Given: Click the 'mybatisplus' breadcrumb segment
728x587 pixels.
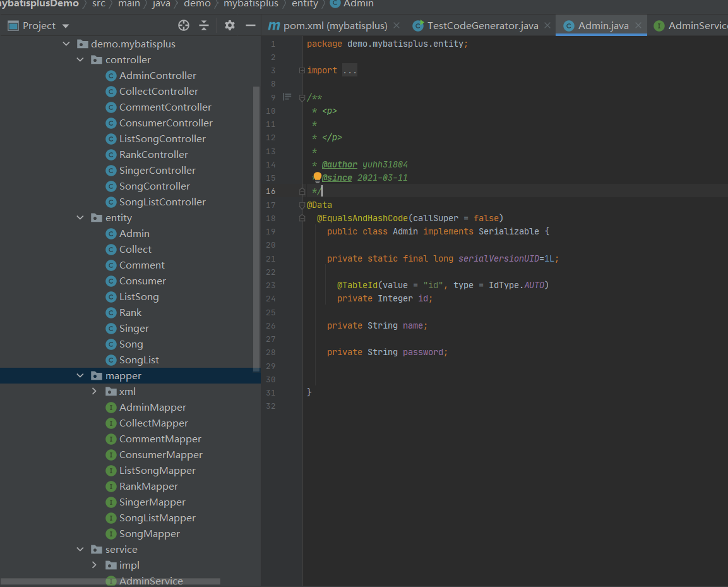Looking at the screenshot, I should click(x=251, y=4).
